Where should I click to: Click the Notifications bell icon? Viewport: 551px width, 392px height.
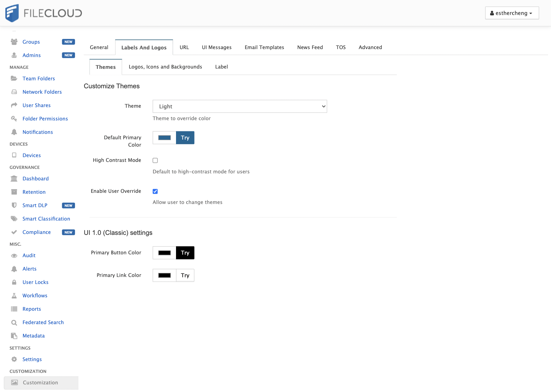14,132
